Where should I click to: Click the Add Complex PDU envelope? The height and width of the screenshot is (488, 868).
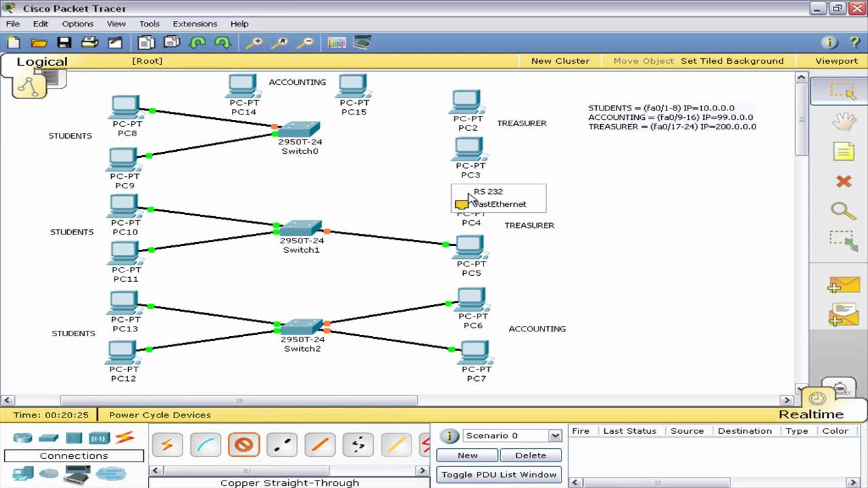pyautogui.click(x=843, y=315)
